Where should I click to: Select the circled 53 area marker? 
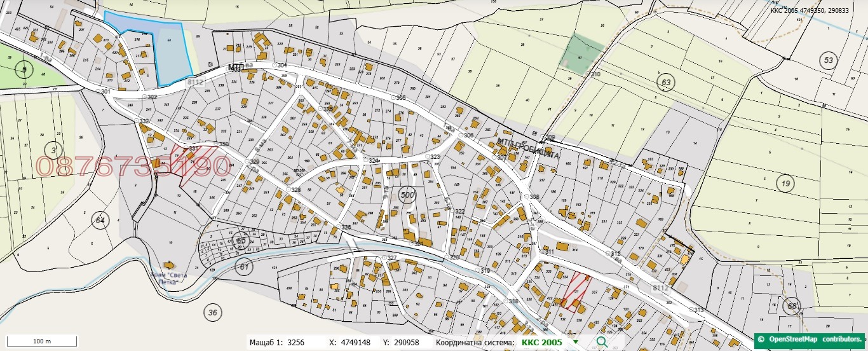click(x=828, y=61)
